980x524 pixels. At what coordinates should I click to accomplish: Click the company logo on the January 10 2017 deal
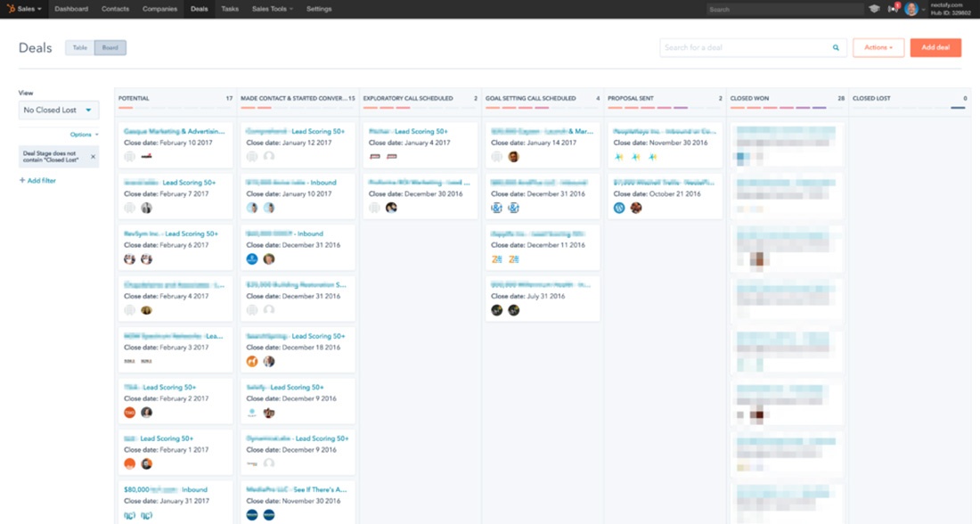pyautogui.click(x=252, y=208)
